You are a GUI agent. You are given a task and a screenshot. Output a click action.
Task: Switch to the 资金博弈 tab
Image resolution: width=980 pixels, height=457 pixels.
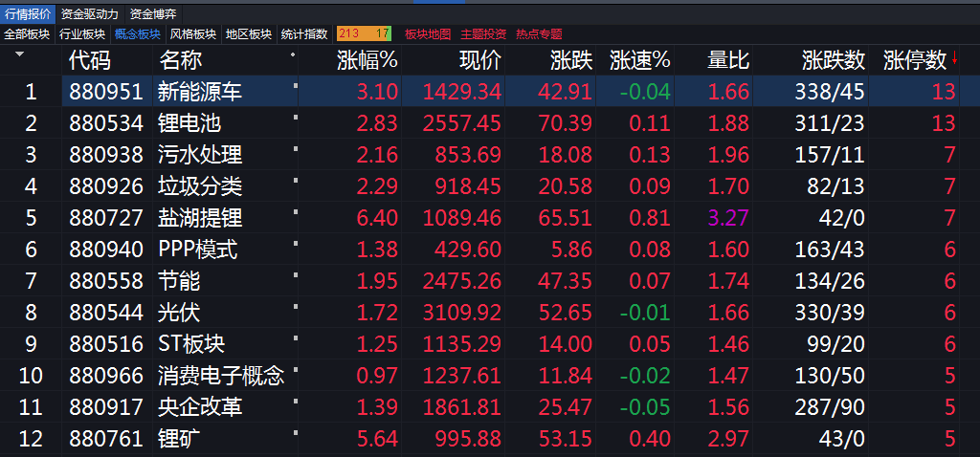[x=153, y=13]
